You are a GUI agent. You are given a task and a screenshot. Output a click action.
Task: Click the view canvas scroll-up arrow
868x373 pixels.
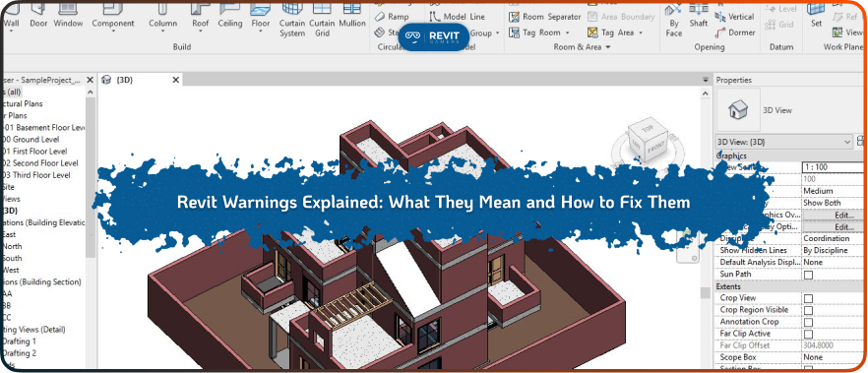click(x=706, y=94)
